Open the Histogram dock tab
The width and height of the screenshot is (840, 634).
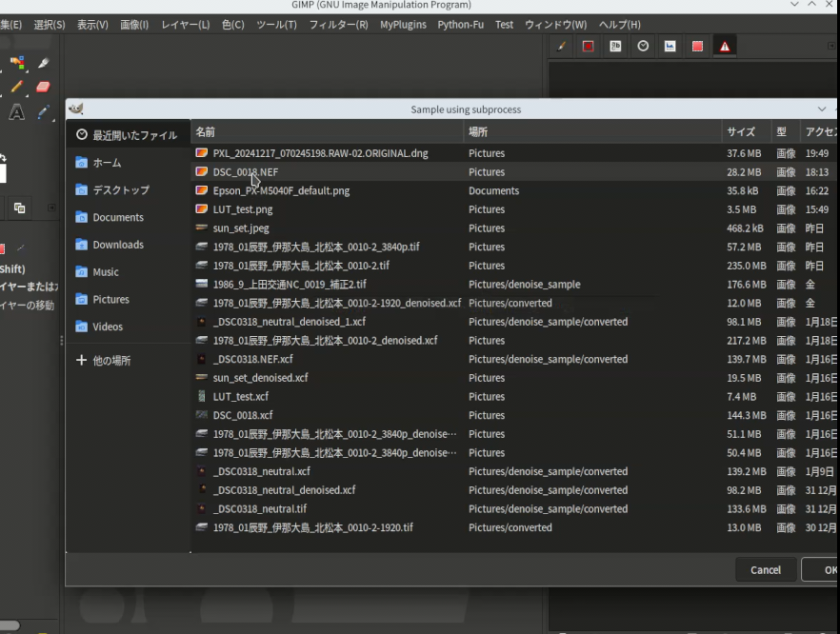[670, 47]
